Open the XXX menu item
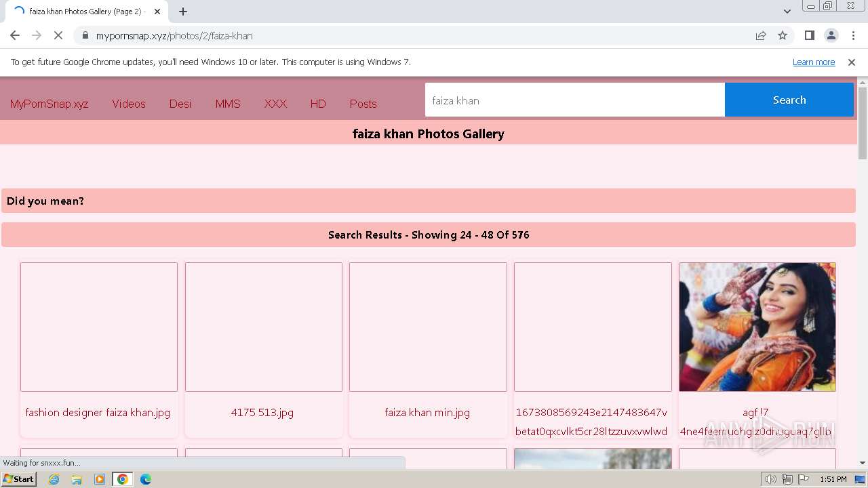This screenshot has height=488, width=868. [x=275, y=104]
